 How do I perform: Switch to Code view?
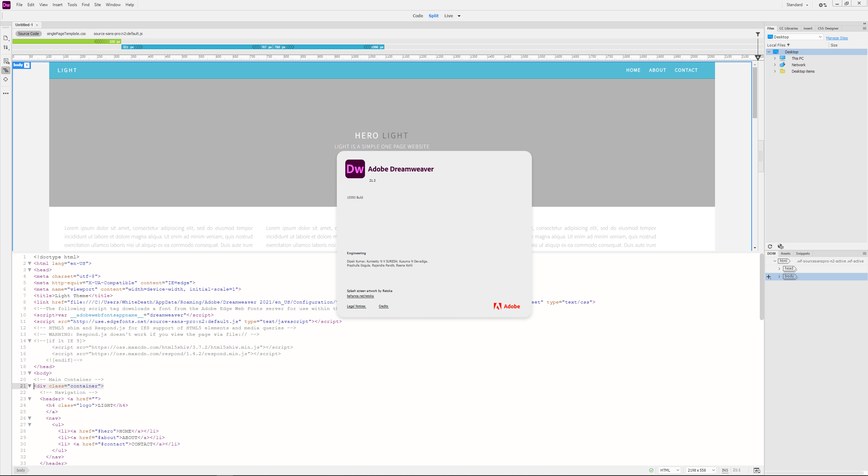click(x=418, y=16)
